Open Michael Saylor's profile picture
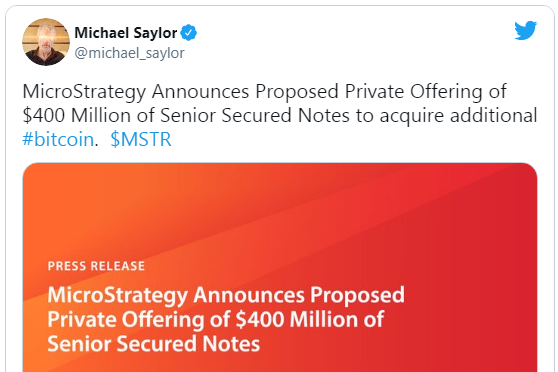This screenshot has height=372, width=558. tap(46, 42)
